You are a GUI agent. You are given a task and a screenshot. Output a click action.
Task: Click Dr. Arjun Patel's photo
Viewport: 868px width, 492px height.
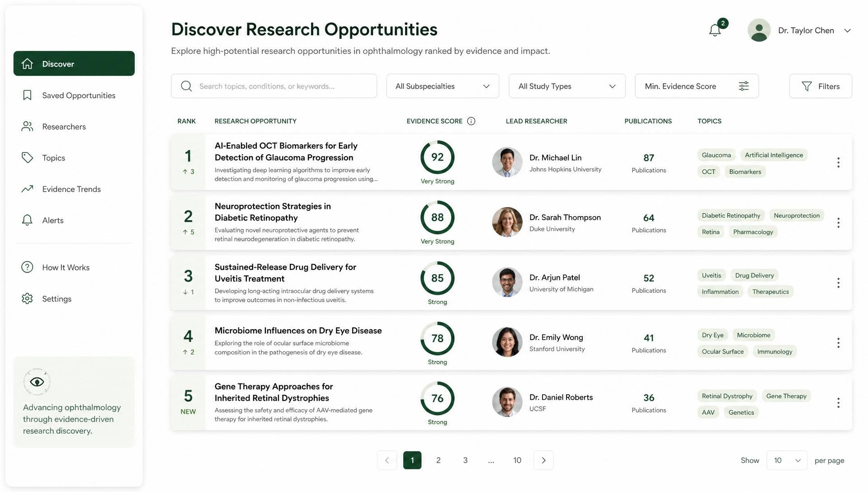[507, 282]
